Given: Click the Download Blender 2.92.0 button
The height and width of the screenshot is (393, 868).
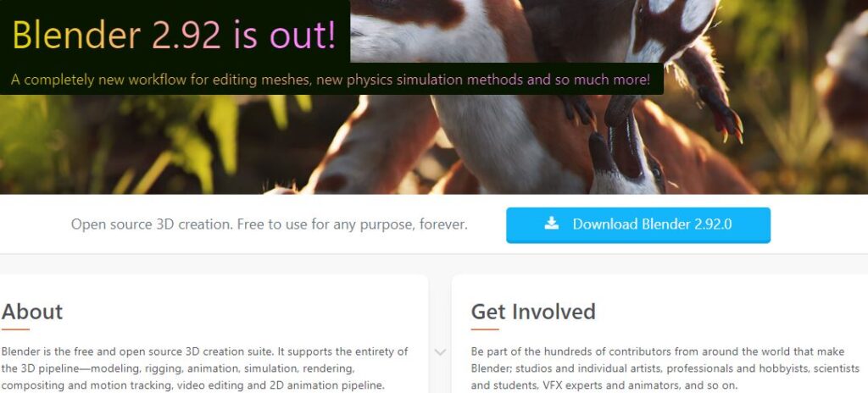Looking at the screenshot, I should tap(637, 224).
